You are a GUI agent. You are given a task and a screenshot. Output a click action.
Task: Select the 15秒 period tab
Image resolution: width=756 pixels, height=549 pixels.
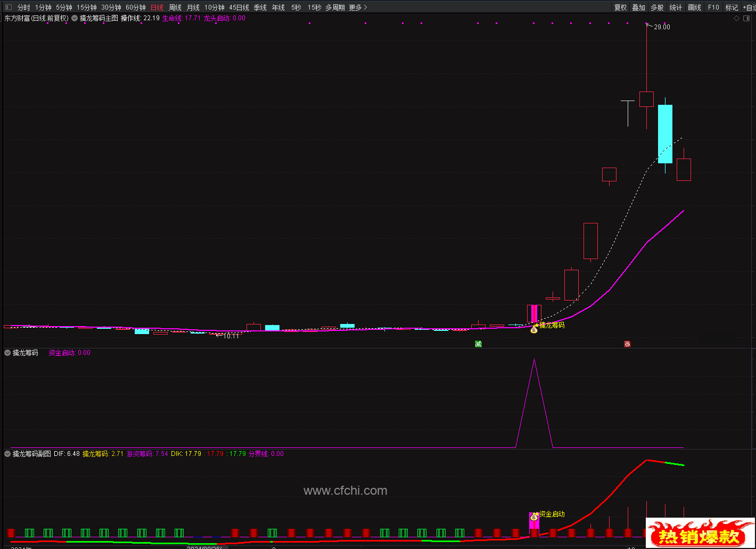tap(314, 7)
